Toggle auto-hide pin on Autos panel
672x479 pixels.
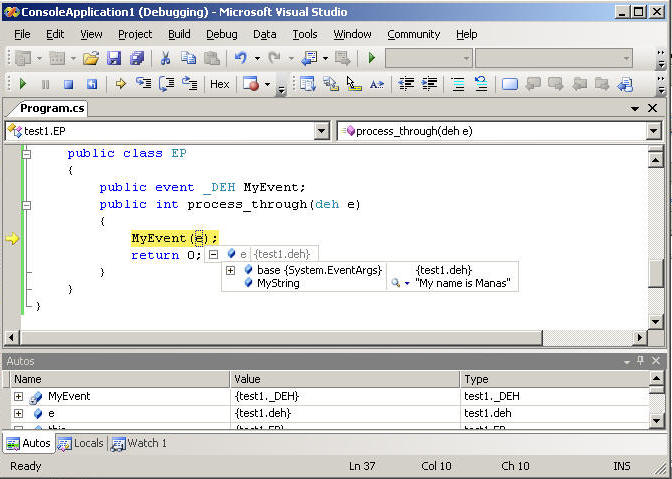point(641,361)
